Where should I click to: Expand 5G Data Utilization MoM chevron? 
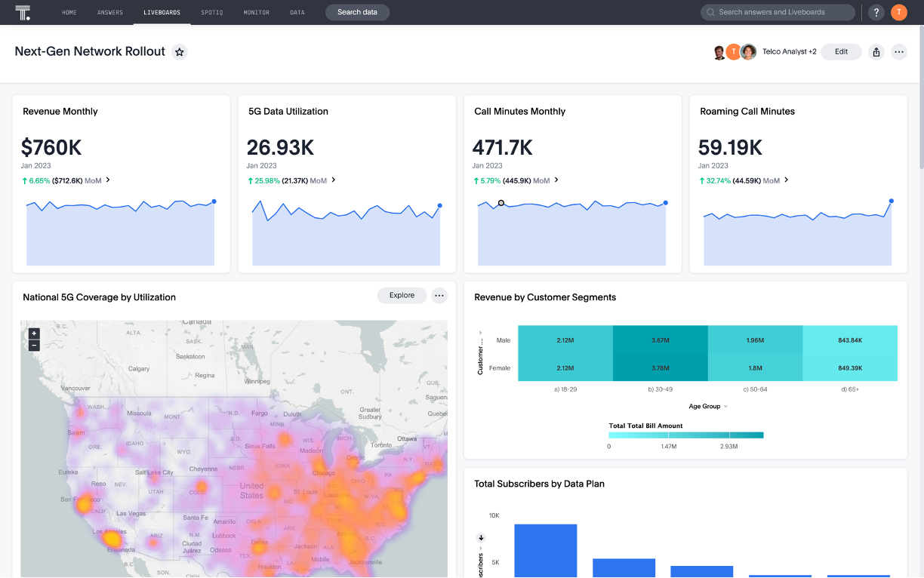(x=334, y=180)
